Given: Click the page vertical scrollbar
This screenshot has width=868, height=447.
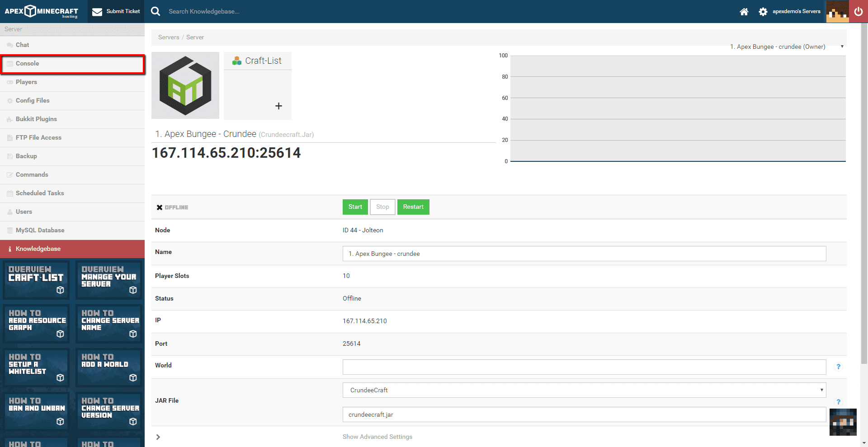Looking at the screenshot, I should 864,194.
